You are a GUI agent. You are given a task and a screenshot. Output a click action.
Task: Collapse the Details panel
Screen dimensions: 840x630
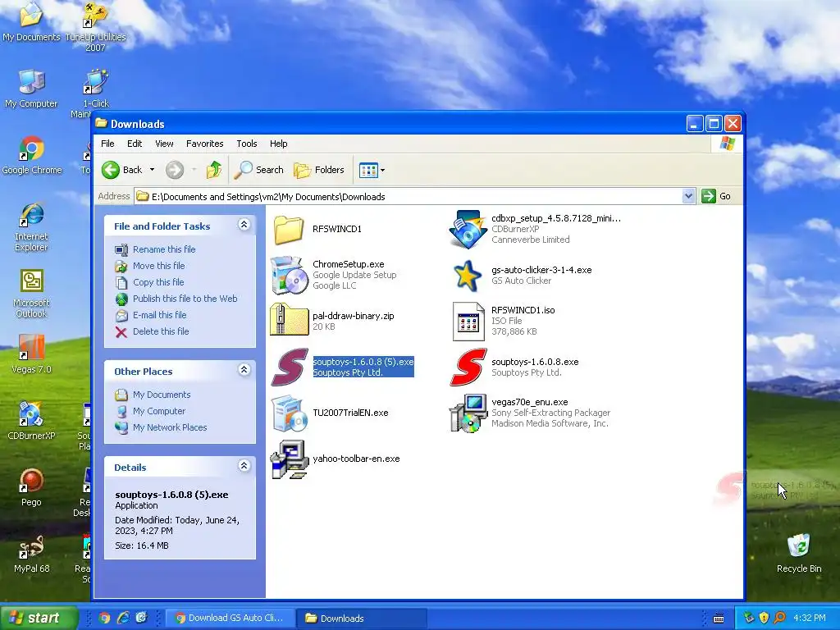[244, 466]
